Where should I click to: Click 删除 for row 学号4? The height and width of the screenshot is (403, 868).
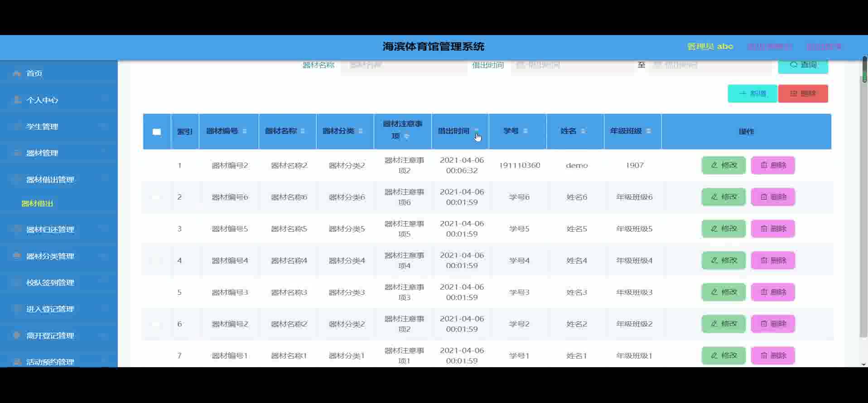773,260
